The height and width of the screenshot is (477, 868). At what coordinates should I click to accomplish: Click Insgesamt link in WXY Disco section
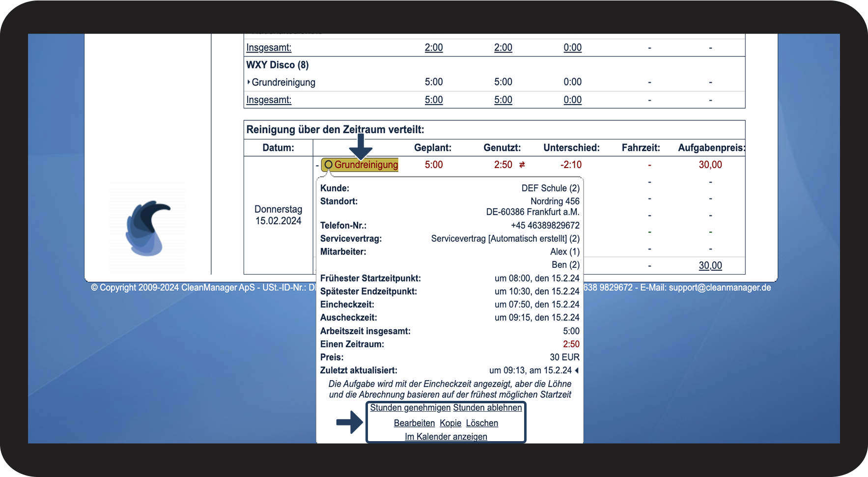269,100
